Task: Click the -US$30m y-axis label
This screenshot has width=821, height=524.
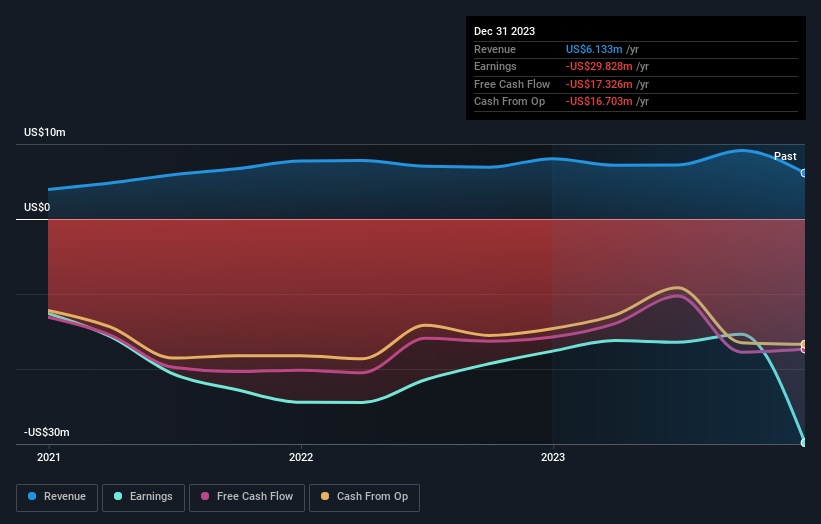Action: (47, 432)
